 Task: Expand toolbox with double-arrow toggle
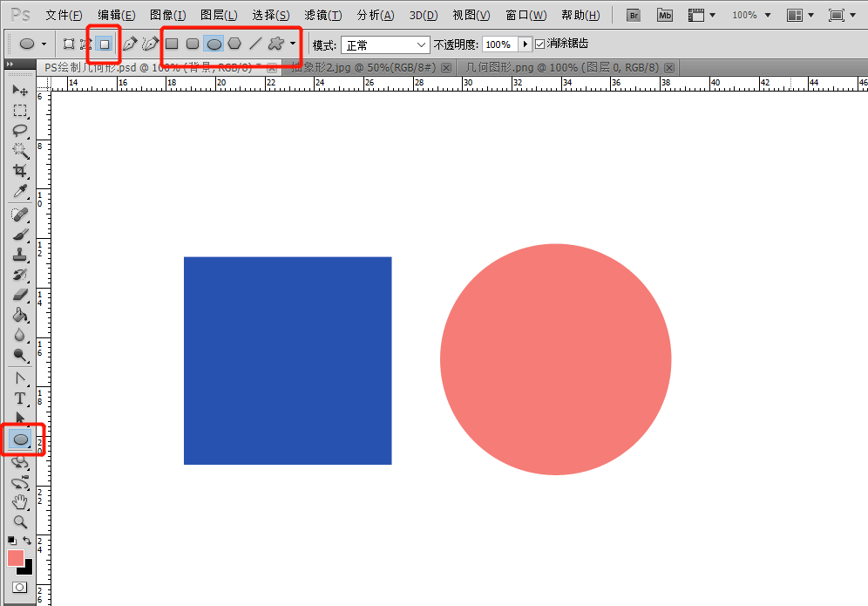10,65
